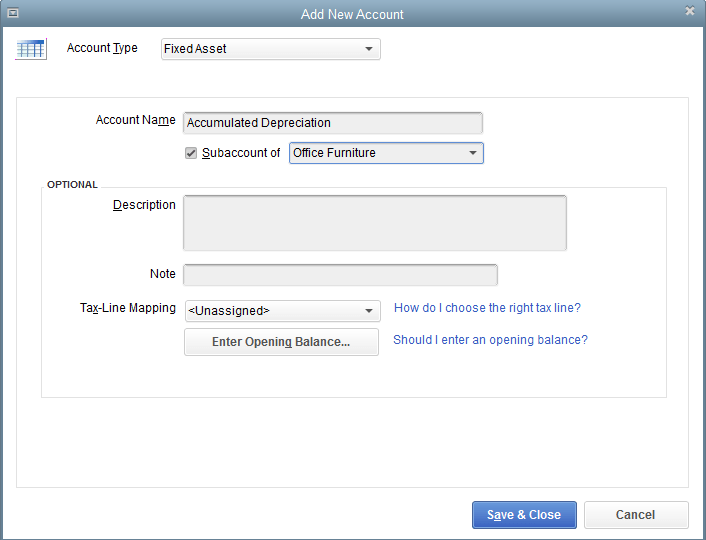Click into the Account Name field

pos(333,123)
